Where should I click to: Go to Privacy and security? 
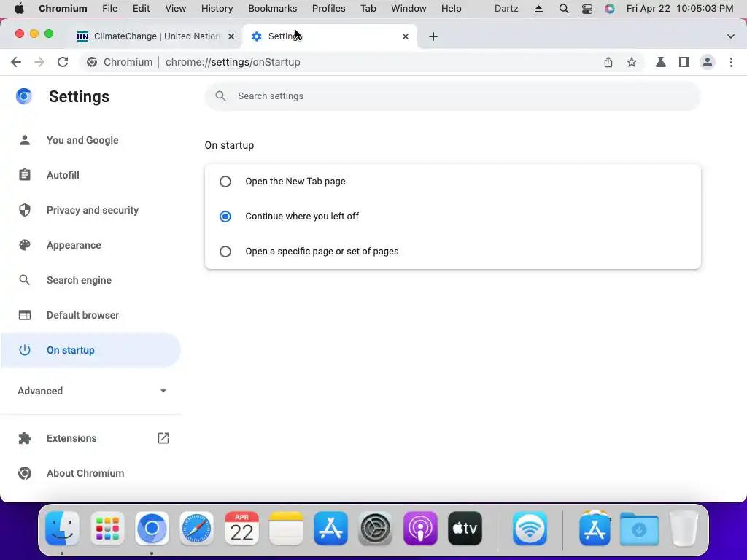(90, 210)
